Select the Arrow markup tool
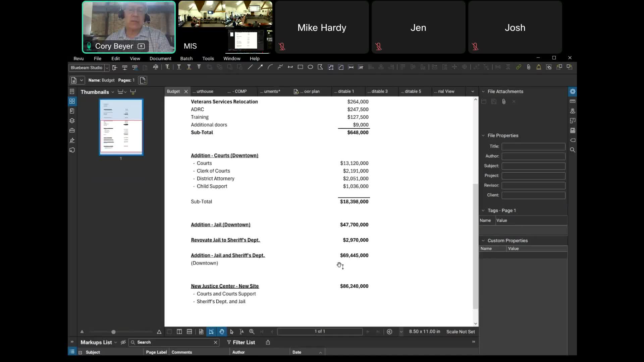The width and height of the screenshot is (644, 362). [x=260, y=67]
